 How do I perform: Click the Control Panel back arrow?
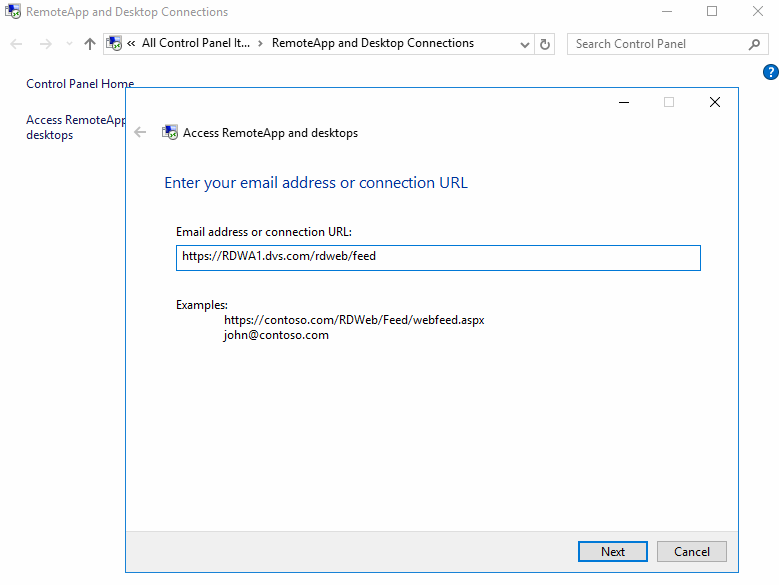pos(16,44)
